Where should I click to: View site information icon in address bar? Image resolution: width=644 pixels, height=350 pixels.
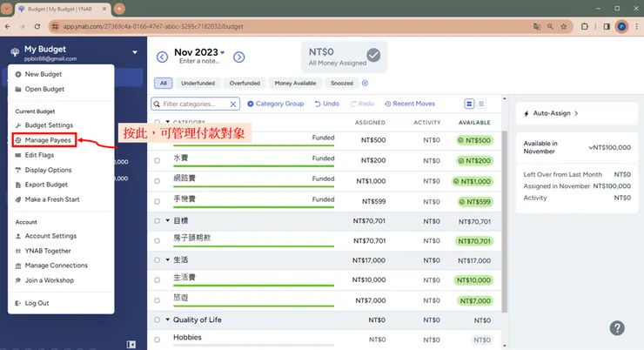pyautogui.click(x=55, y=26)
